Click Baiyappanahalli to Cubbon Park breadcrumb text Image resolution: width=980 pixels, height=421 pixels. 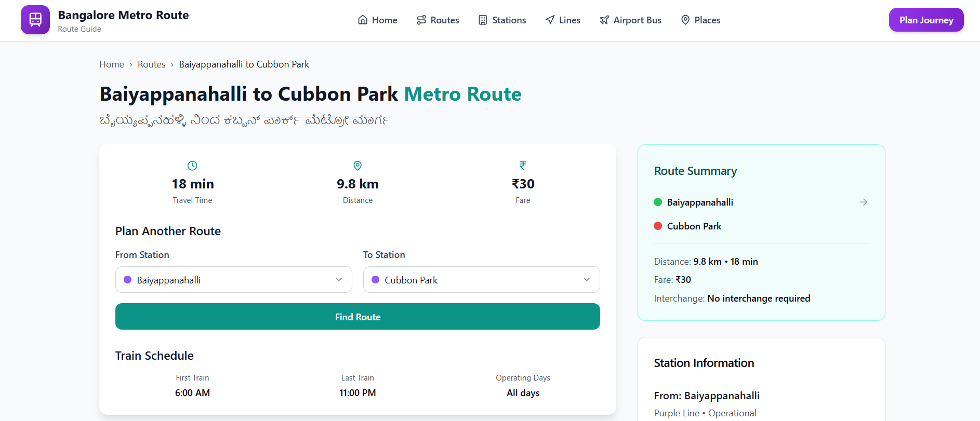(x=244, y=64)
